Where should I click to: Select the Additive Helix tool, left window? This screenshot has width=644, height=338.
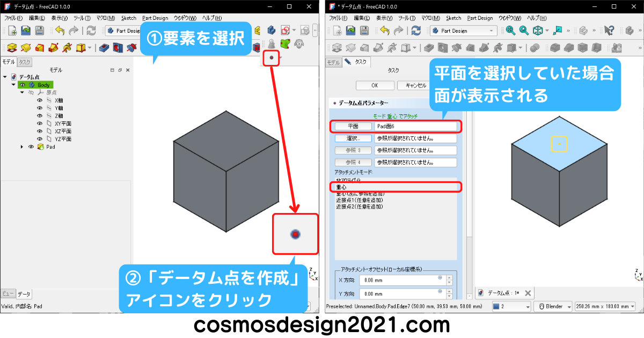pyautogui.click(x=68, y=48)
